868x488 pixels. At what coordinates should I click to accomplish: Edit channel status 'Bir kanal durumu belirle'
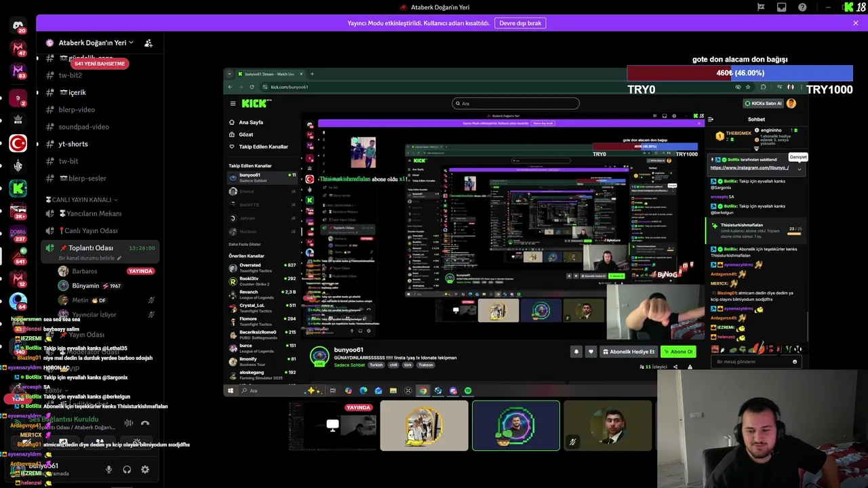(x=90, y=258)
